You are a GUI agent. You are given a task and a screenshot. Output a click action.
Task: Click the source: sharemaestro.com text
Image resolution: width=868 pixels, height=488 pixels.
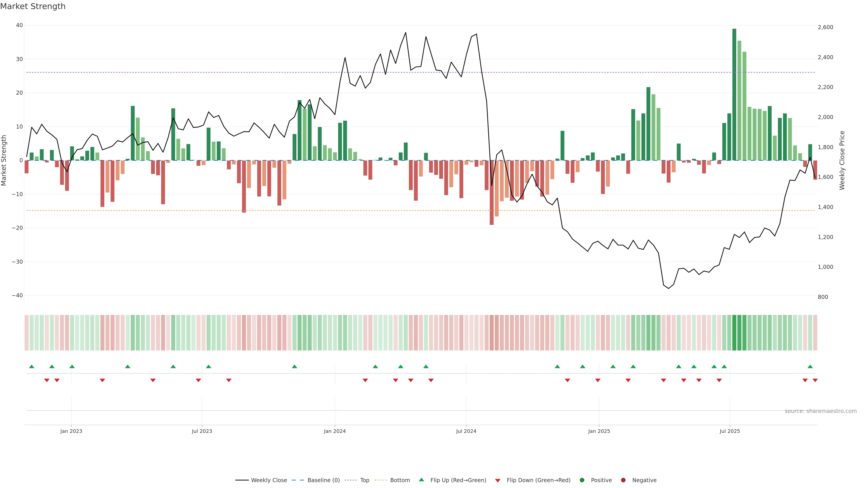pos(821,411)
